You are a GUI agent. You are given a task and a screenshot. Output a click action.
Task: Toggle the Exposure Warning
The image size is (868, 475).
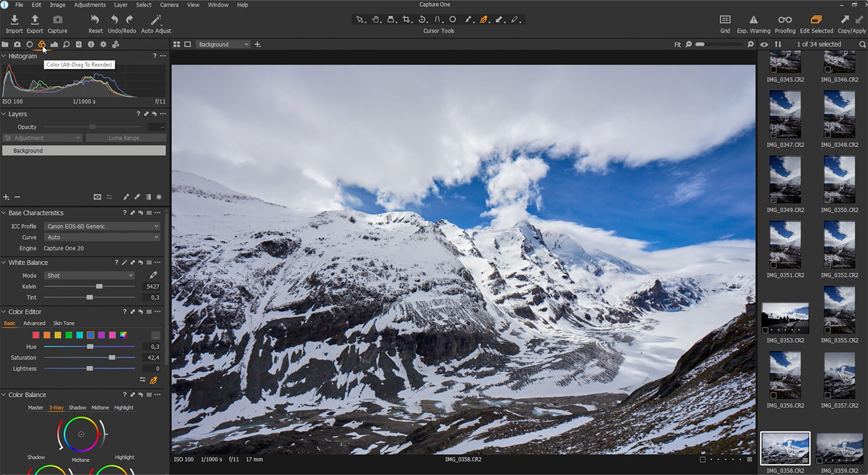[753, 20]
